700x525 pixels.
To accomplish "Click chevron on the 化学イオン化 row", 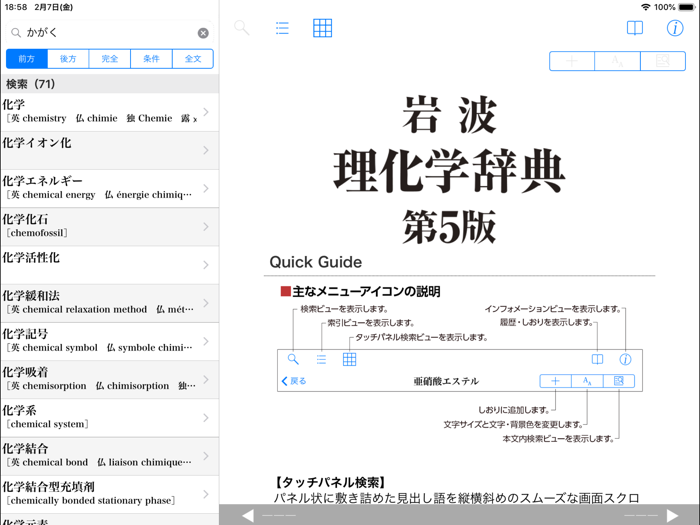I will (206, 150).
